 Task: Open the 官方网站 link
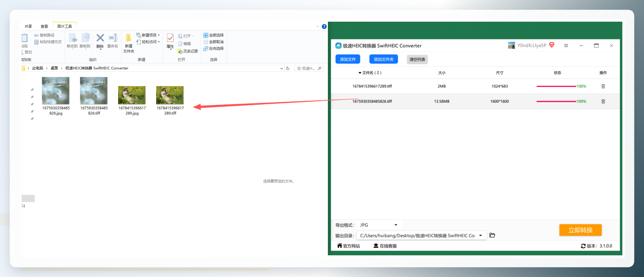pyautogui.click(x=349, y=246)
